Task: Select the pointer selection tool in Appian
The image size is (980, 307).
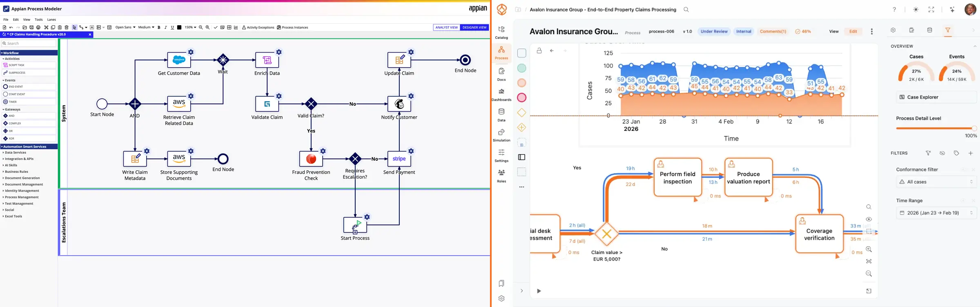Action: [x=74, y=28]
